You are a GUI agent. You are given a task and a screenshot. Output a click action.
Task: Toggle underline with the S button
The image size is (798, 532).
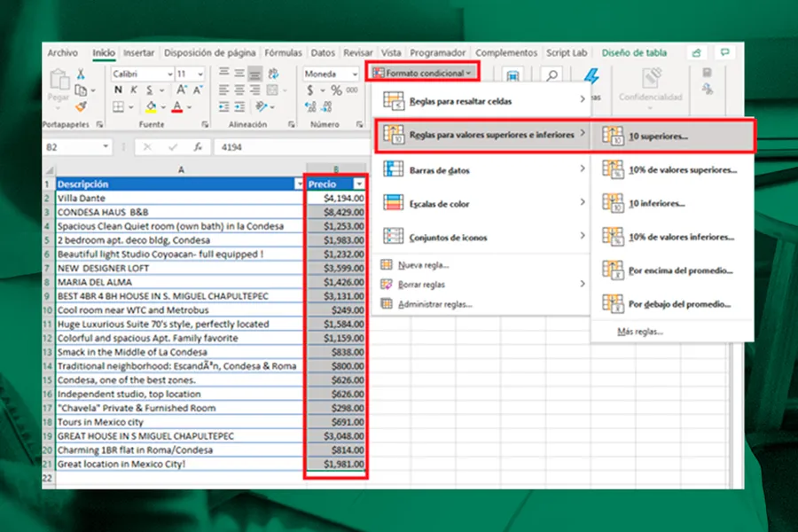click(150, 90)
